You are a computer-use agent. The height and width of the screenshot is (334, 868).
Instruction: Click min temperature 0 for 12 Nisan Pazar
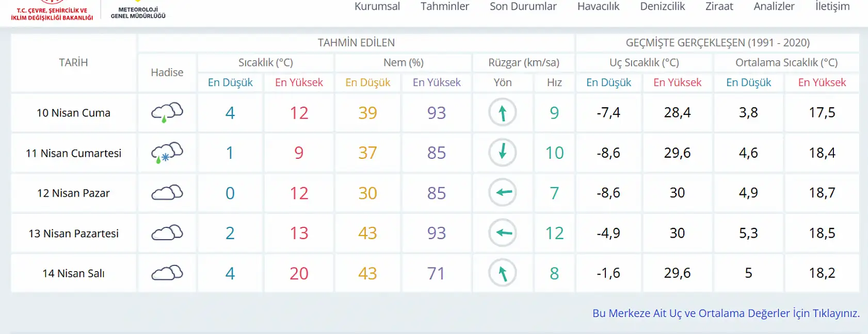[230, 193]
